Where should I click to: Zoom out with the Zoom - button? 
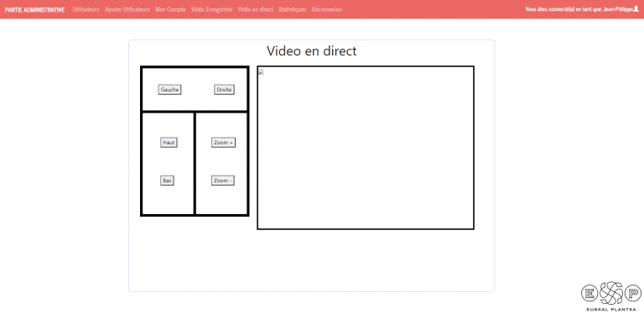(223, 181)
